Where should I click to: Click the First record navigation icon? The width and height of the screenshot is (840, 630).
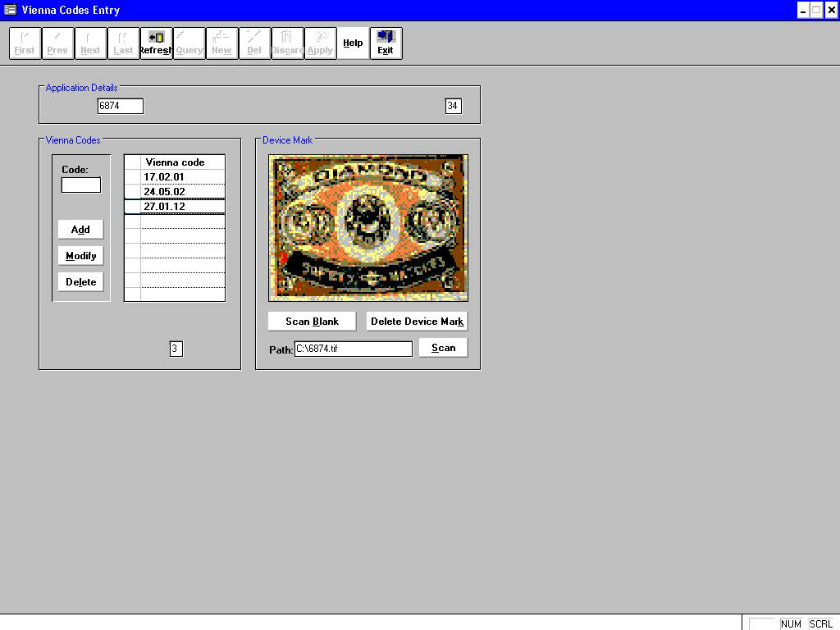[x=24, y=43]
